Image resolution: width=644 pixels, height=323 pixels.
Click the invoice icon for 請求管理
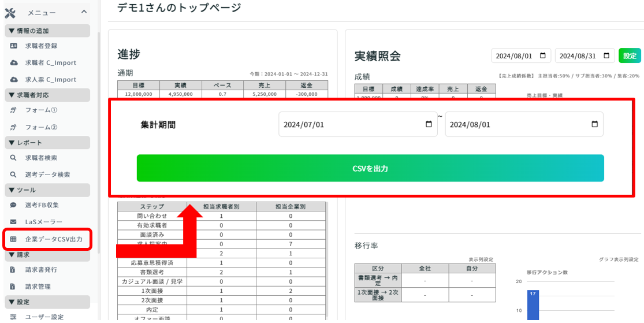(x=13, y=287)
